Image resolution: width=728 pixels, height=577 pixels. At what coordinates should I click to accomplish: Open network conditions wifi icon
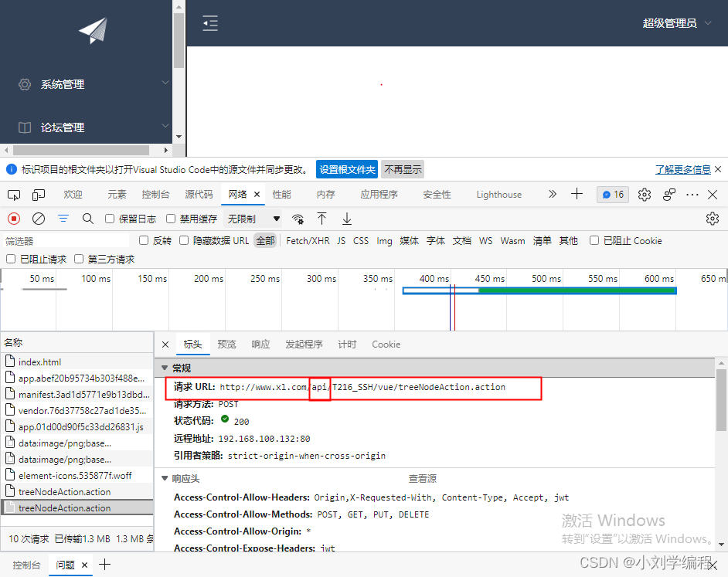298,219
